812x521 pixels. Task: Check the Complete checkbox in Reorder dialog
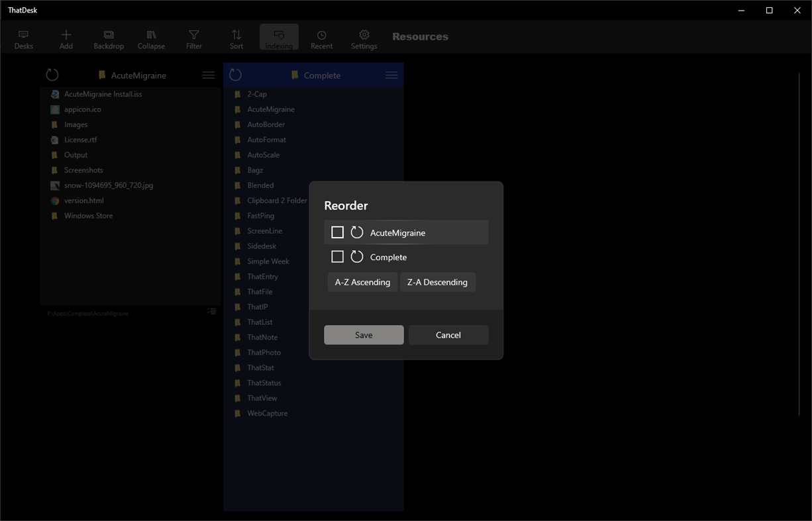pos(338,257)
